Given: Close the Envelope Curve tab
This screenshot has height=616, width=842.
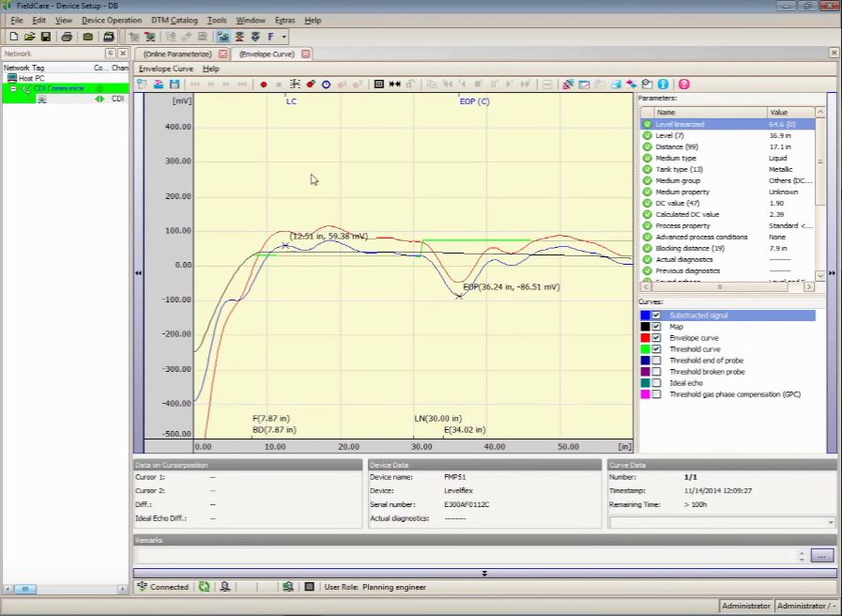Looking at the screenshot, I should click(306, 54).
